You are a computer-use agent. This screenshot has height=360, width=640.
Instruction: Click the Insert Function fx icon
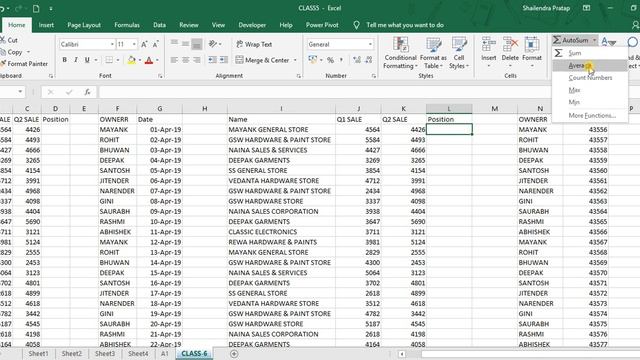pos(87,92)
